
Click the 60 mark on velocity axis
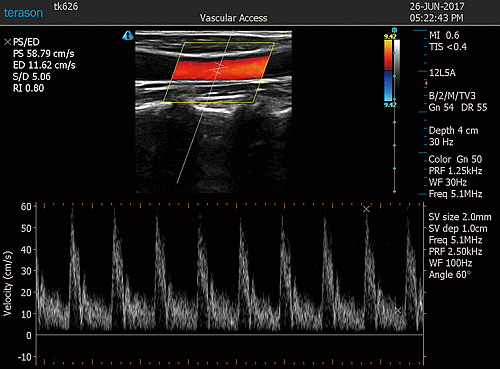[26, 207]
